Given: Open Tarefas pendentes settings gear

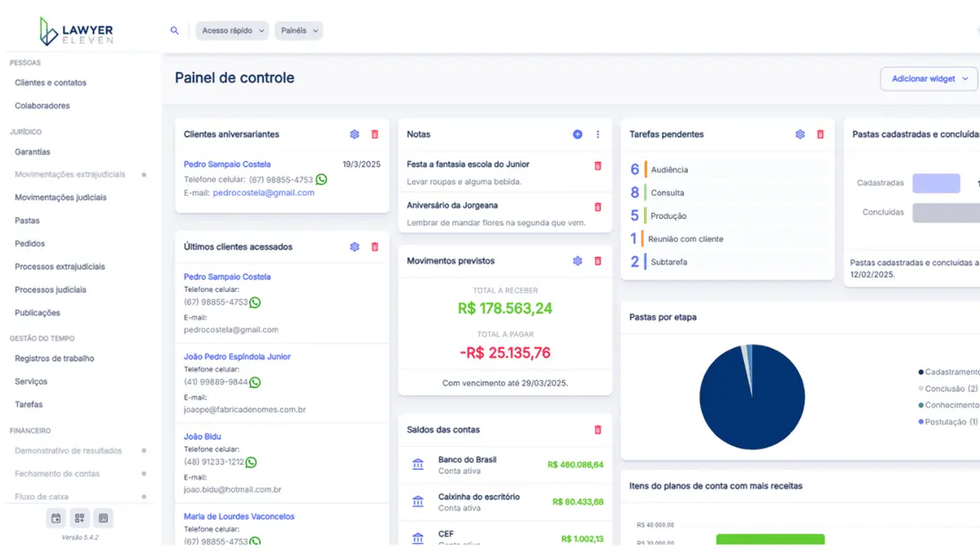Looking at the screenshot, I should [800, 134].
